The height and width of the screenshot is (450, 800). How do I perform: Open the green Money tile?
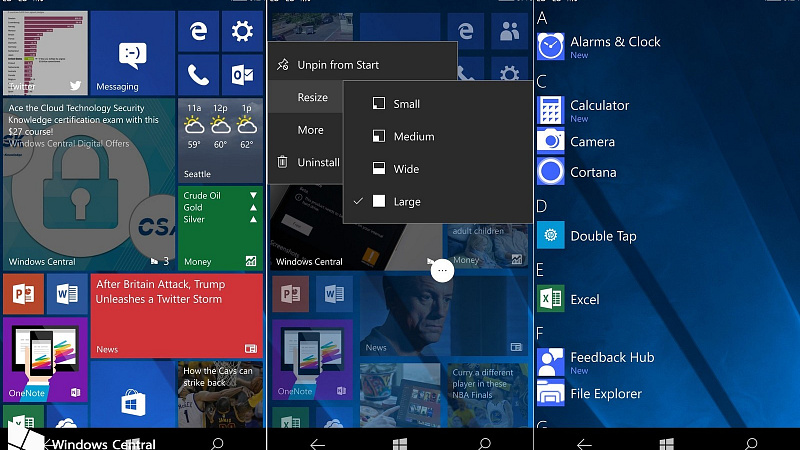pos(220,228)
